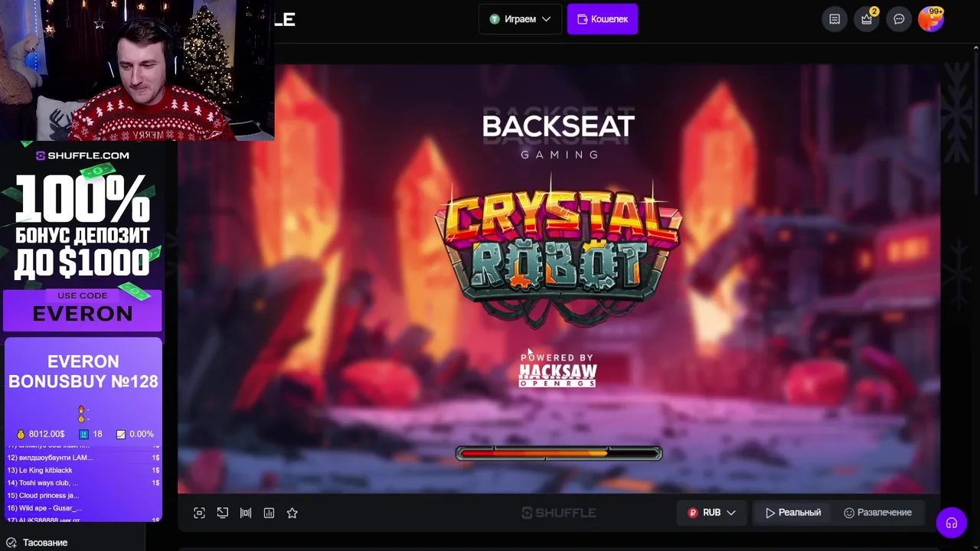Open VIP crown rewards icon
The image size is (980, 551).
[867, 19]
